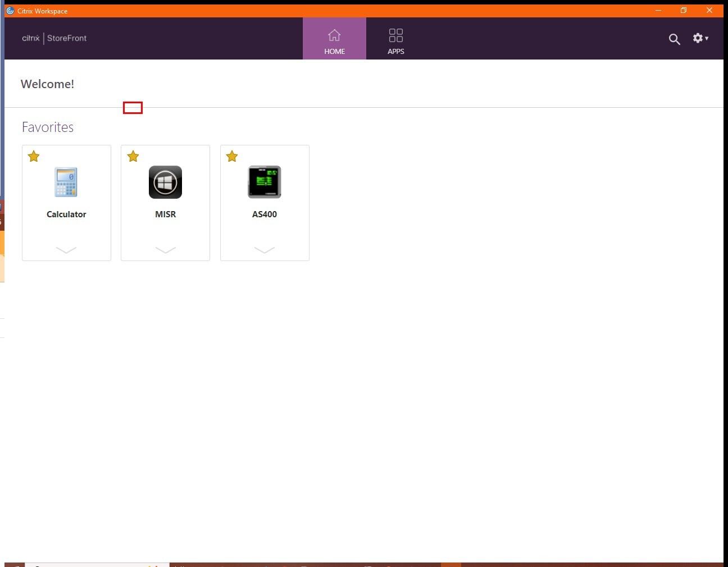728x567 pixels.
Task: Click the MISR label text
Action: tap(165, 214)
